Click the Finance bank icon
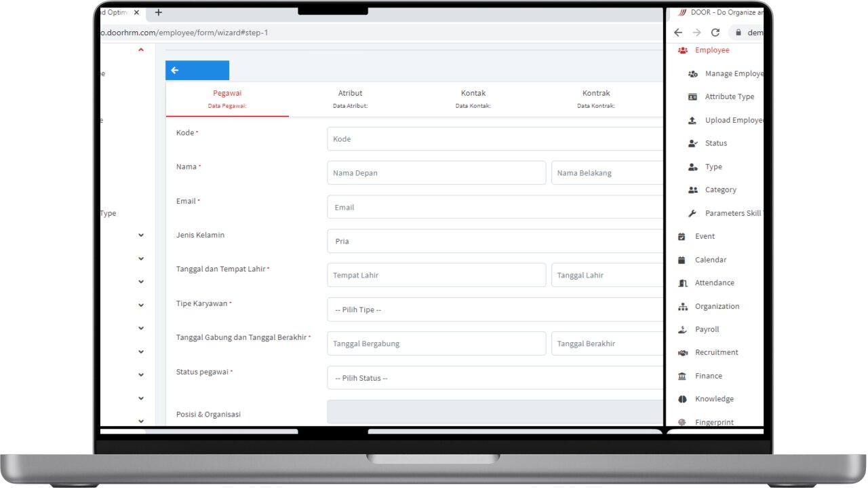The width and height of the screenshot is (868, 488). click(x=683, y=376)
